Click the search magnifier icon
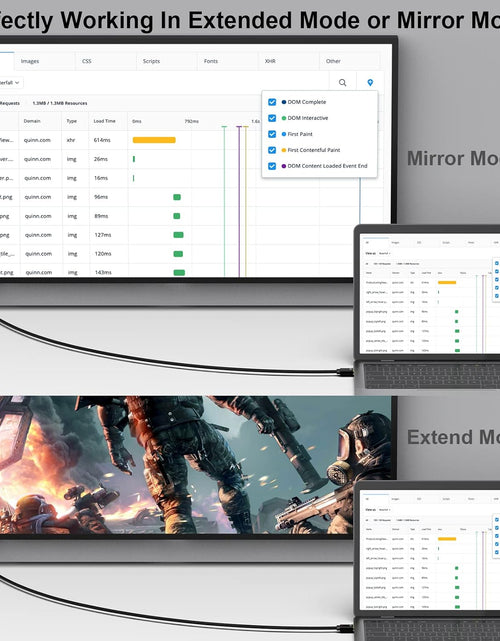 coord(342,83)
